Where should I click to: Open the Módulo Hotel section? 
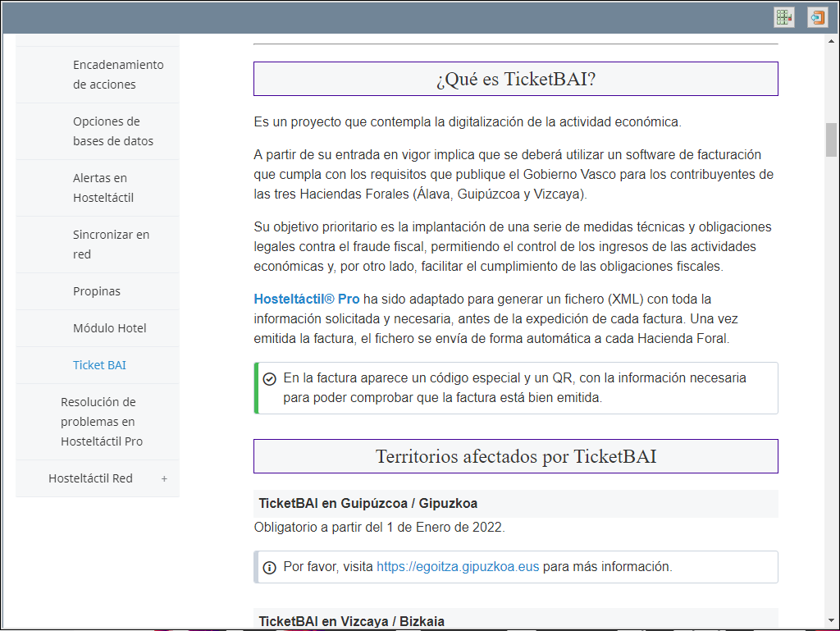109,328
